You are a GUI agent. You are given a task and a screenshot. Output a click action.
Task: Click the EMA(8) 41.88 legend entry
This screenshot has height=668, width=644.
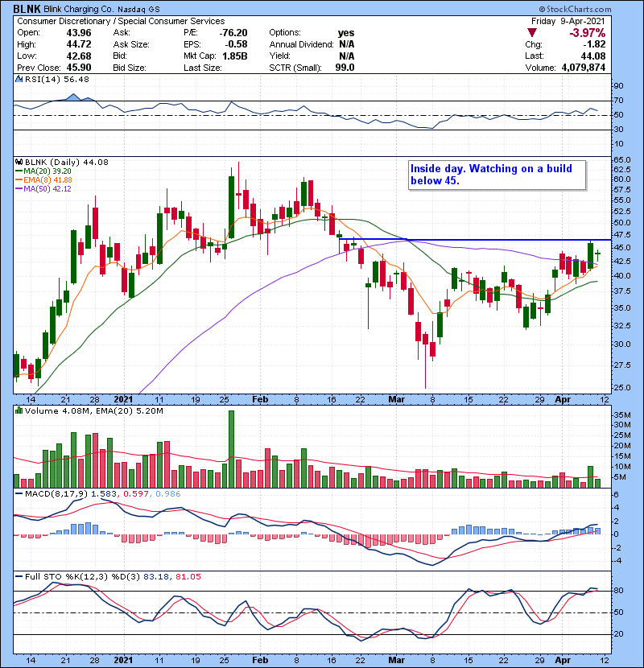(43, 180)
